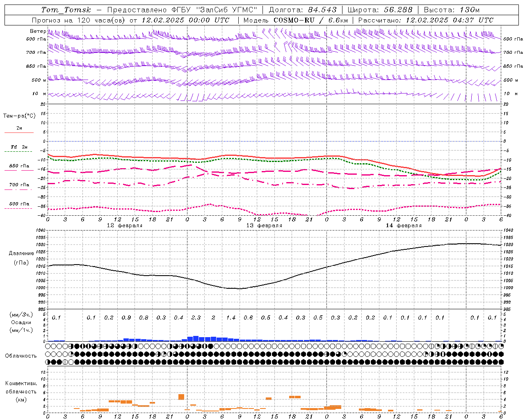Select the Td 2м legend entry
525x420 pixels.
pos(19,147)
